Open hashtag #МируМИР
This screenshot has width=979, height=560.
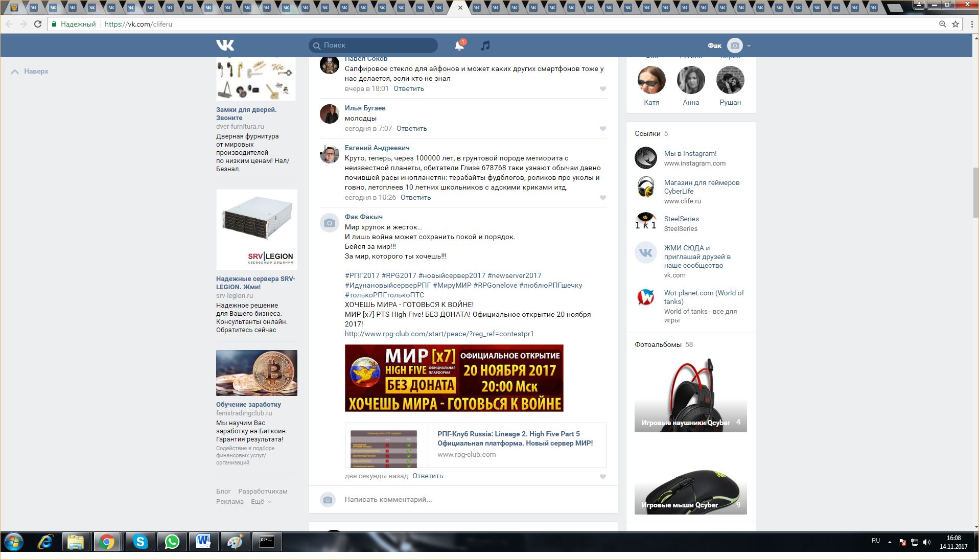[x=452, y=286]
